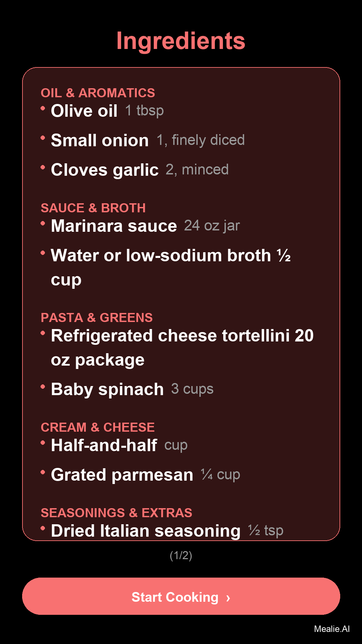This screenshot has width=362, height=644.
Task: Select the page indicator (1/2)
Action: 181,555
